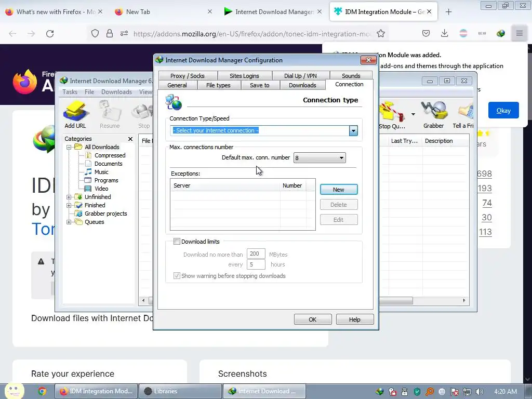Open a new Firefox tab
Viewport: 532px width, 399px height.
(x=448, y=12)
